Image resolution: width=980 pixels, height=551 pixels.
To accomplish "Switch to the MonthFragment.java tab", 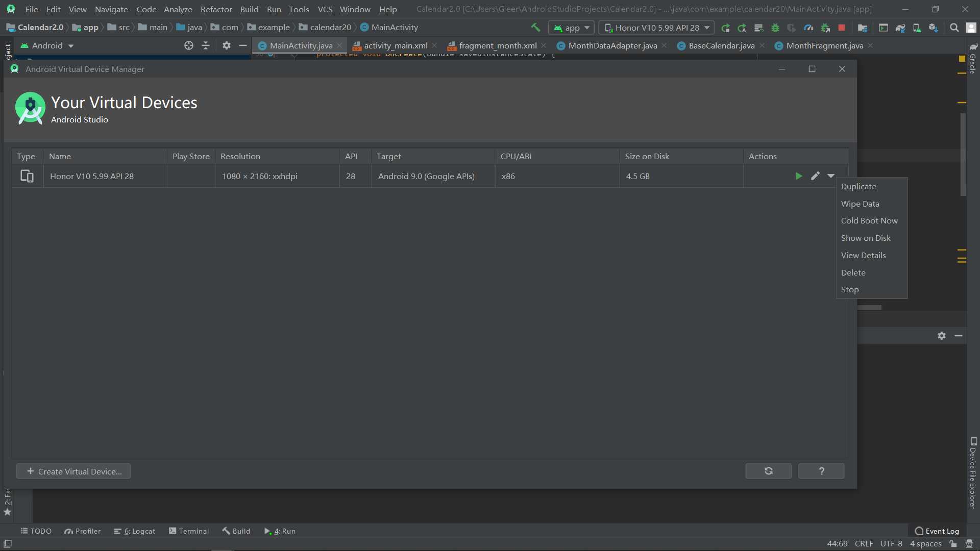I will 825,45.
